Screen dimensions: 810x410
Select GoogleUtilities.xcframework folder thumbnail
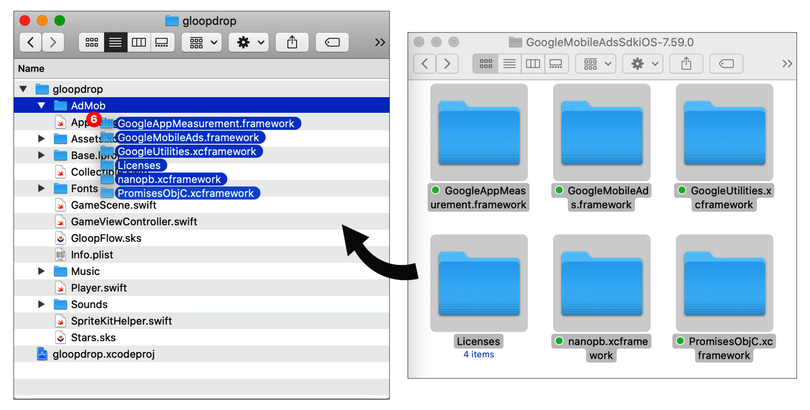coord(724,132)
